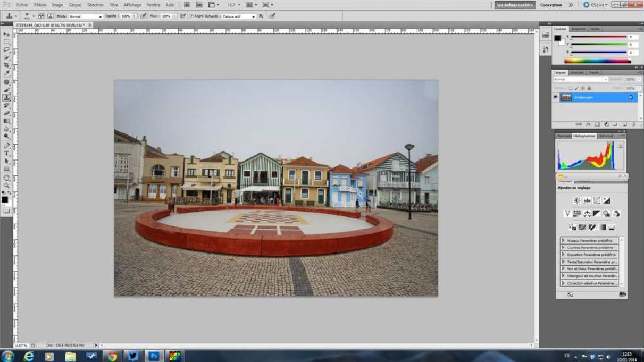Screen dimensions: 644x362
Task: Hide the Arrière-plan layer with eye icon
Action: pyautogui.click(x=556, y=97)
